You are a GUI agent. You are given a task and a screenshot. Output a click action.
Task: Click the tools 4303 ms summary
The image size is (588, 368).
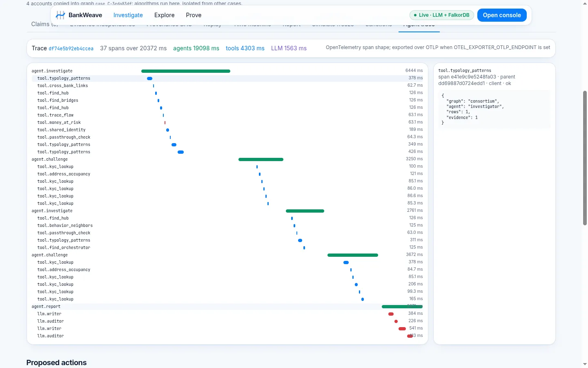[x=245, y=48]
